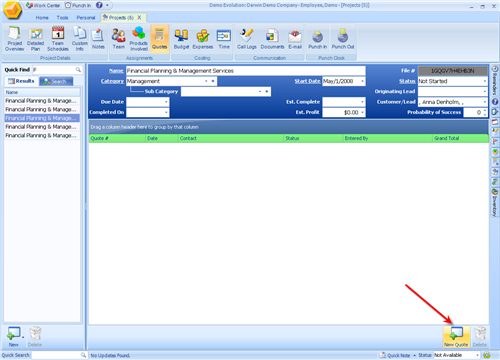Viewport: 500px width, 360px height.
Task: Open the quick access toolbar dropdown arrow
Action: (107, 5)
